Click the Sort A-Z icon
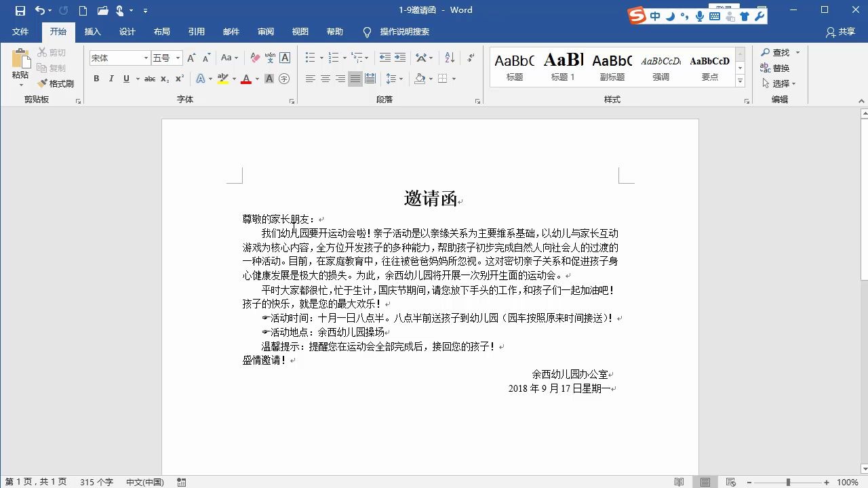The image size is (868, 488). click(450, 58)
